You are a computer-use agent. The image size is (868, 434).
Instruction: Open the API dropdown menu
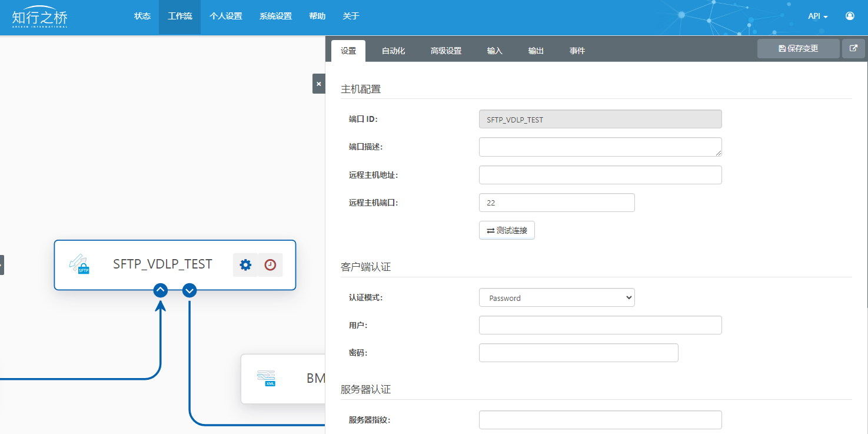(817, 16)
